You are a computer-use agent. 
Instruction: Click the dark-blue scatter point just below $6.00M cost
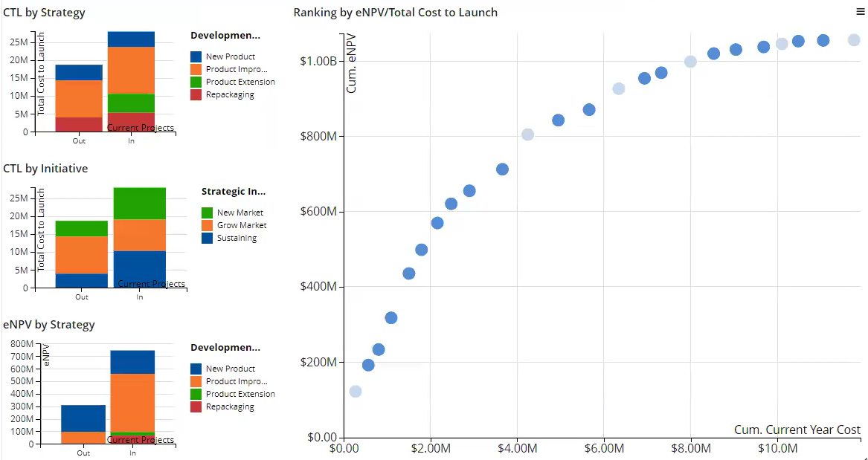(589, 109)
